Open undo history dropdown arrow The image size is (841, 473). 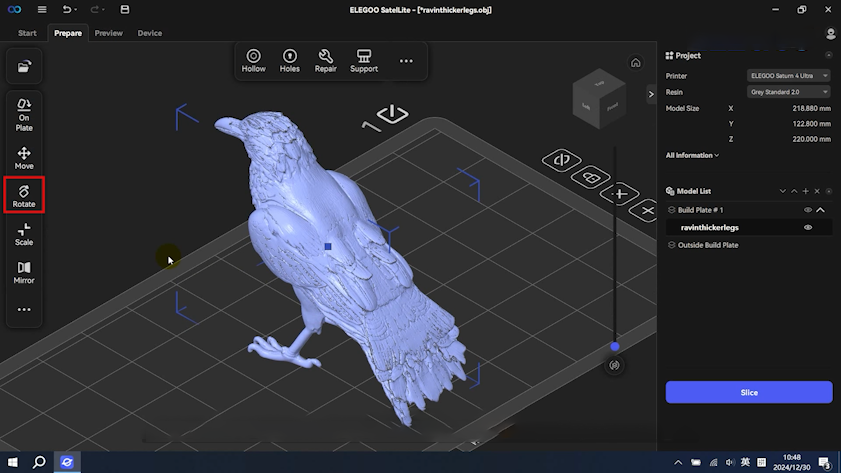click(76, 10)
